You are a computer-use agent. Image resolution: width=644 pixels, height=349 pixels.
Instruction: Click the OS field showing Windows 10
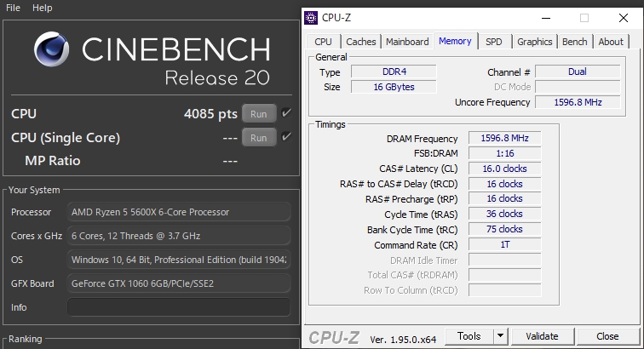pos(179,260)
